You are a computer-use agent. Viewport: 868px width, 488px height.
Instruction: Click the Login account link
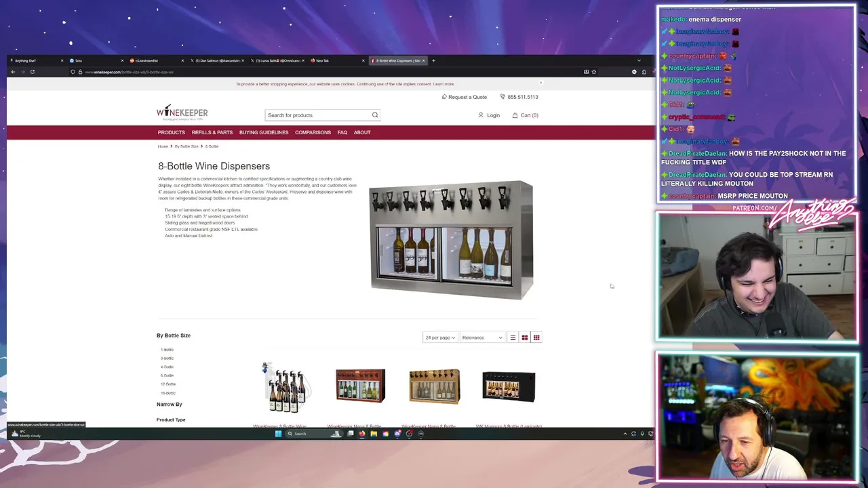pos(489,115)
